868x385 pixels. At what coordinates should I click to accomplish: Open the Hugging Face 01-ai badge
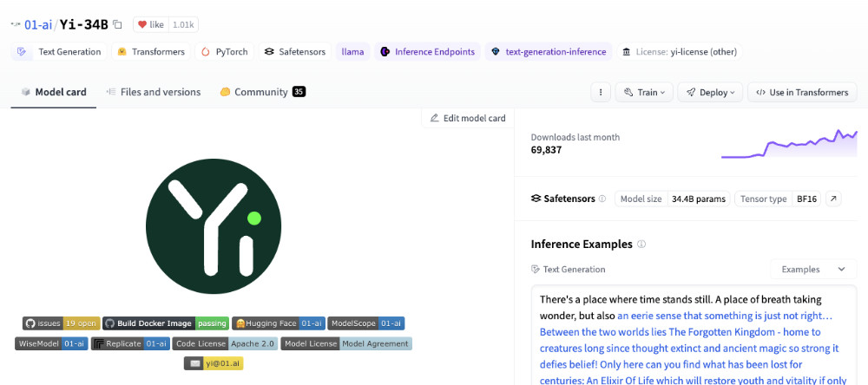tap(279, 323)
